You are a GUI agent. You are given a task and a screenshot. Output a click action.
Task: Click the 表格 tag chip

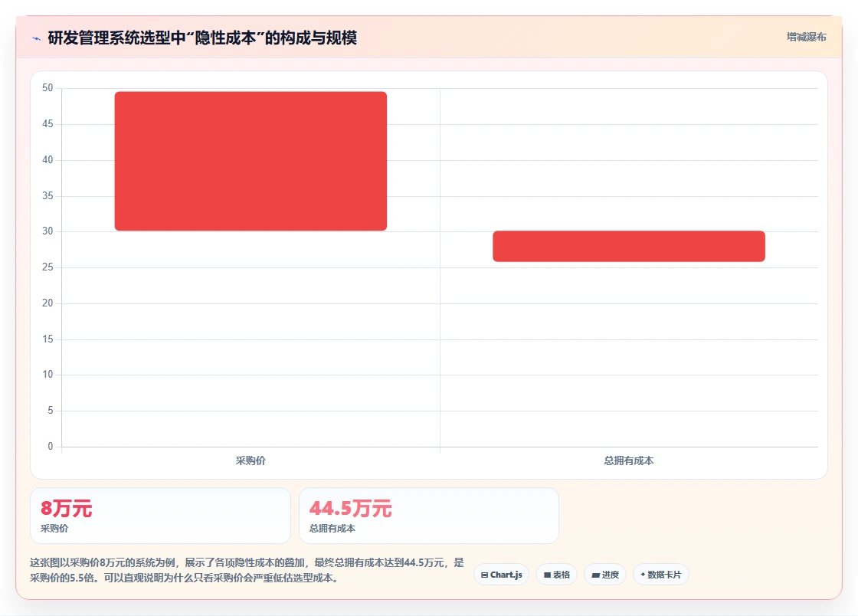[556, 575]
